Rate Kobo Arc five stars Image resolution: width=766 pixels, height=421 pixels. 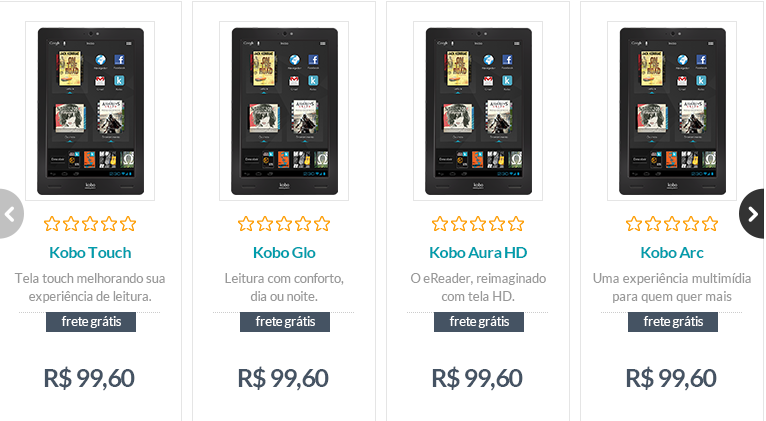[710, 224]
